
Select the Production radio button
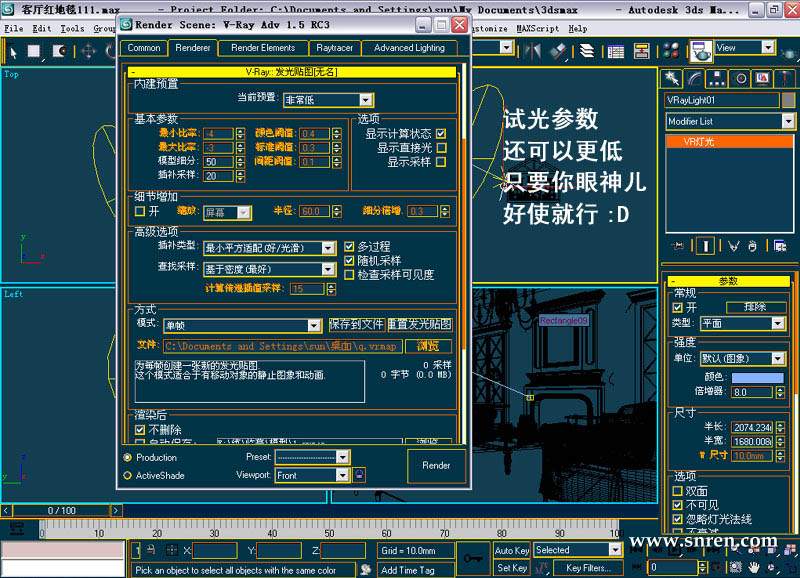[127, 458]
